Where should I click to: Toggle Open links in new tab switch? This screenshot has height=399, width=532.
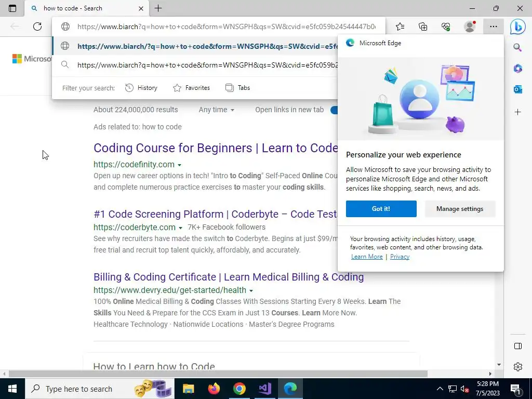point(334,110)
